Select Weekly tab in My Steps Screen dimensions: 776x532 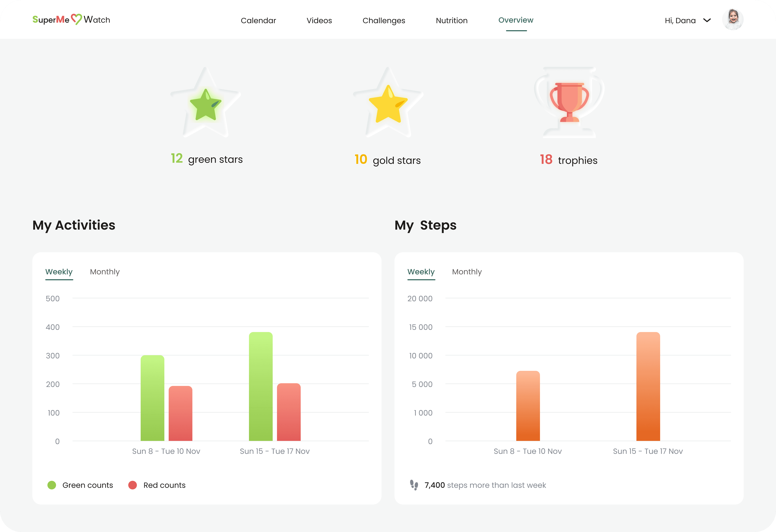[421, 272]
